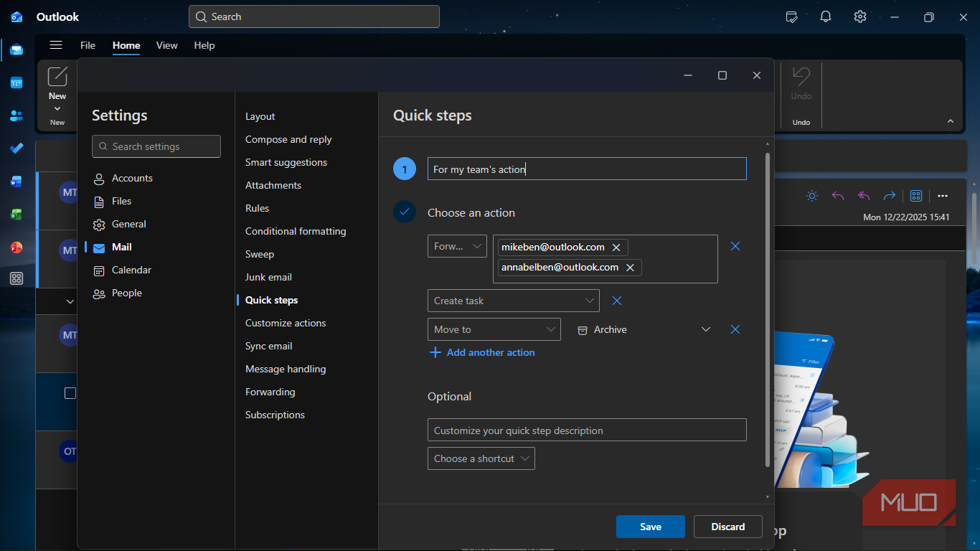980x551 pixels.
Task: Remove mikeben@outlook.com recipient
Action: [x=616, y=248]
